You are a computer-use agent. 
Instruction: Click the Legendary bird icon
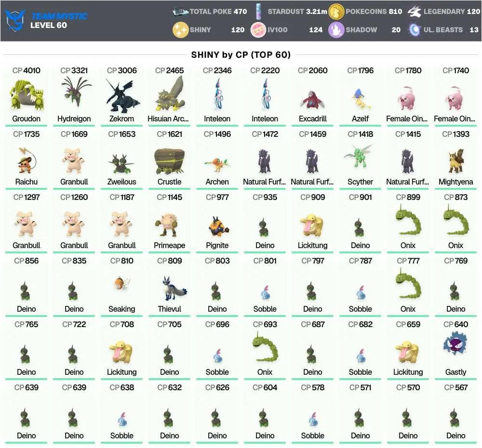(415, 12)
